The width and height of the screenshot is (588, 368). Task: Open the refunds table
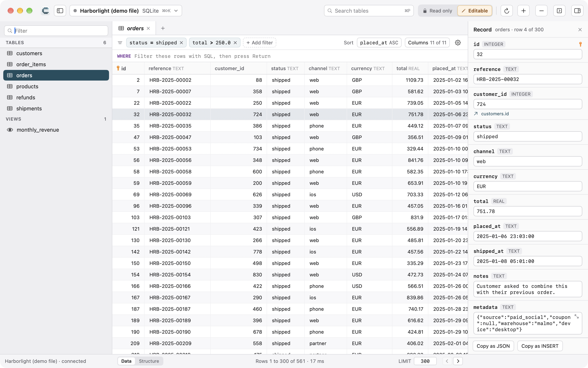(x=56, y=97)
